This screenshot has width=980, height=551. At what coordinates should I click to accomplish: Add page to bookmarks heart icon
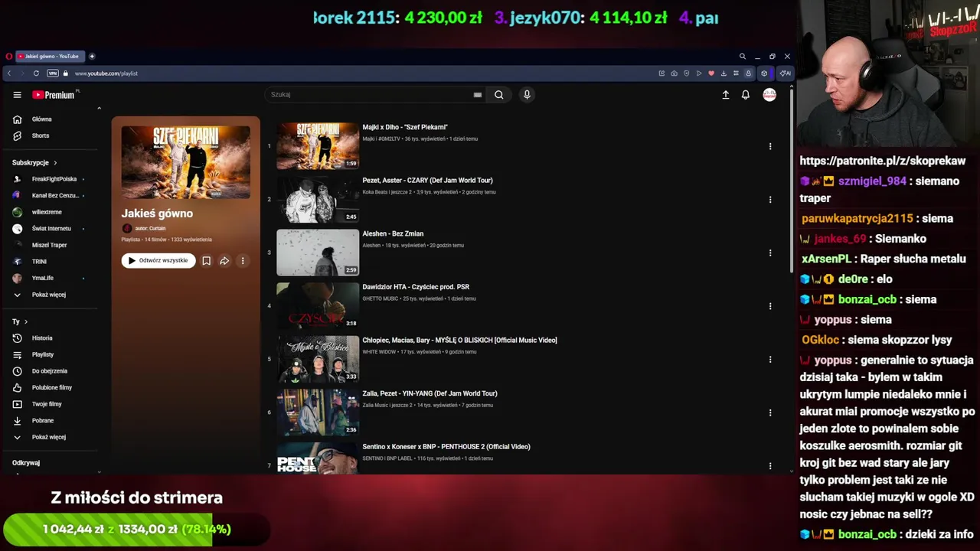711,73
